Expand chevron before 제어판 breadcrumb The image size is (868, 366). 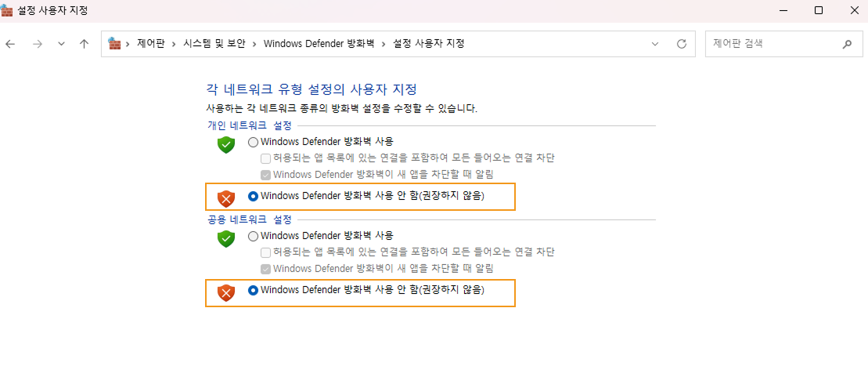[128, 44]
